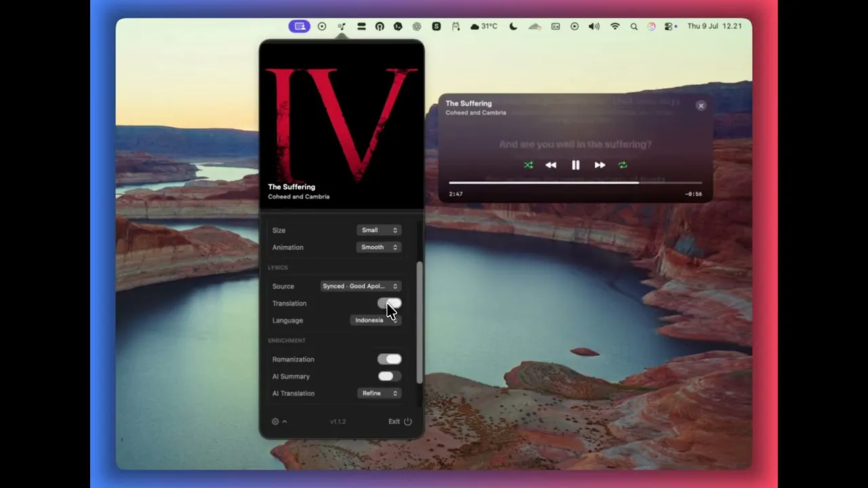Skip to the next track
The height and width of the screenshot is (488, 868).
(600, 165)
